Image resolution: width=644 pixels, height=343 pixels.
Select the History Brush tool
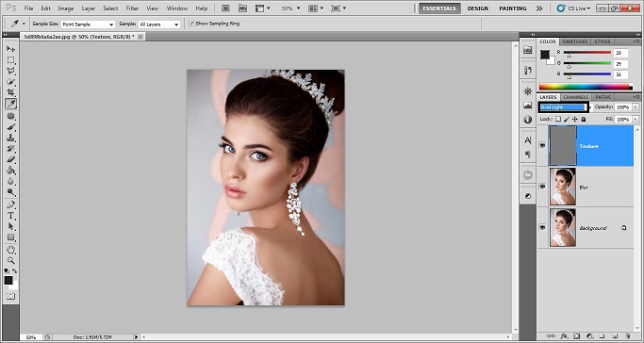(10, 149)
